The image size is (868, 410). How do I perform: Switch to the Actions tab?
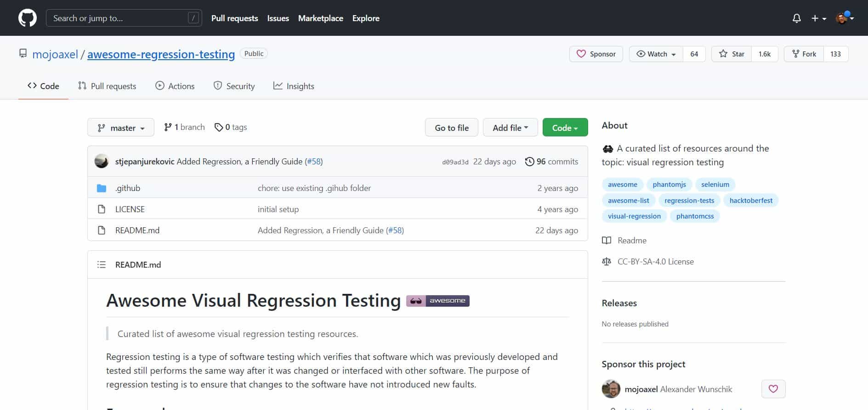coord(175,86)
